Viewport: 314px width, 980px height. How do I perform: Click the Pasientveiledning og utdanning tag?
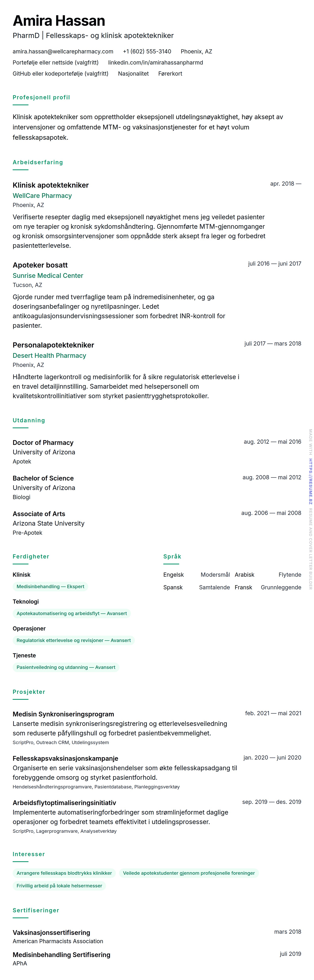coord(66,667)
